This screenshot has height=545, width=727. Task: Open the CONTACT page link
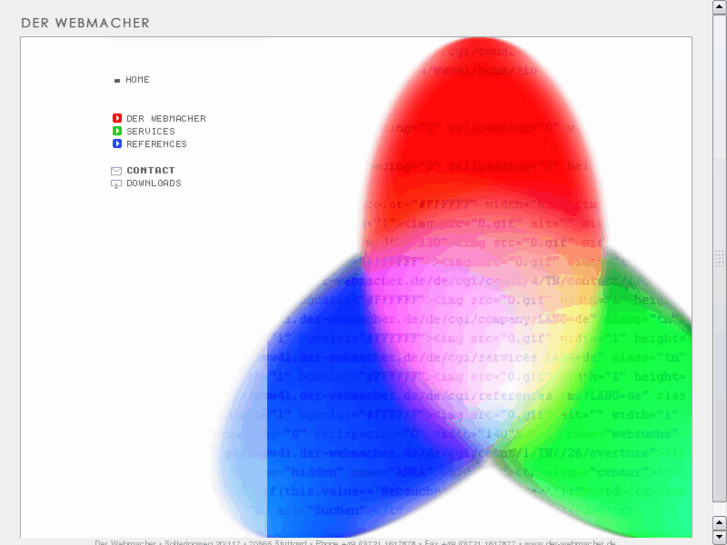[x=151, y=170]
